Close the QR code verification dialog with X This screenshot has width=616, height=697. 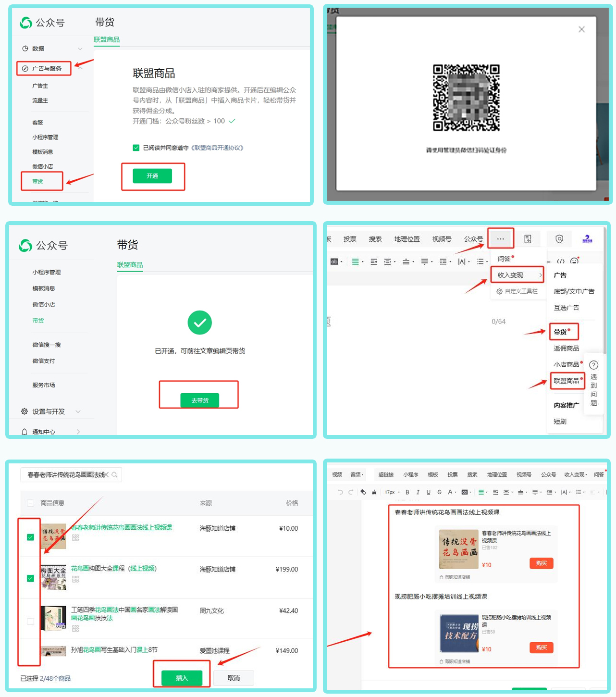(x=581, y=29)
